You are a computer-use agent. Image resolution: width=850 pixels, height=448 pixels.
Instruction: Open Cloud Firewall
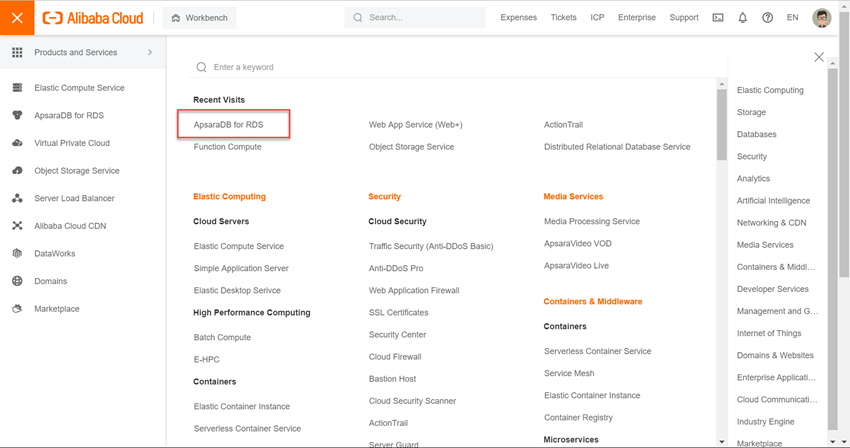click(395, 357)
